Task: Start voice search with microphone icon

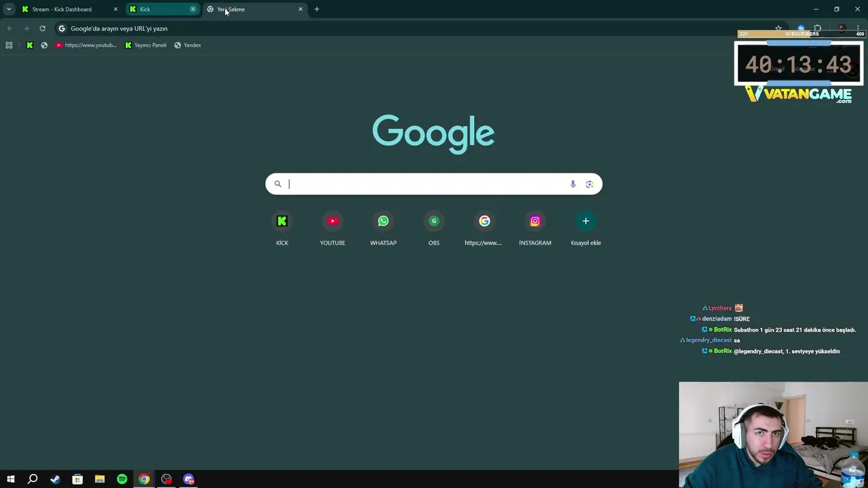Action: (x=573, y=184)
